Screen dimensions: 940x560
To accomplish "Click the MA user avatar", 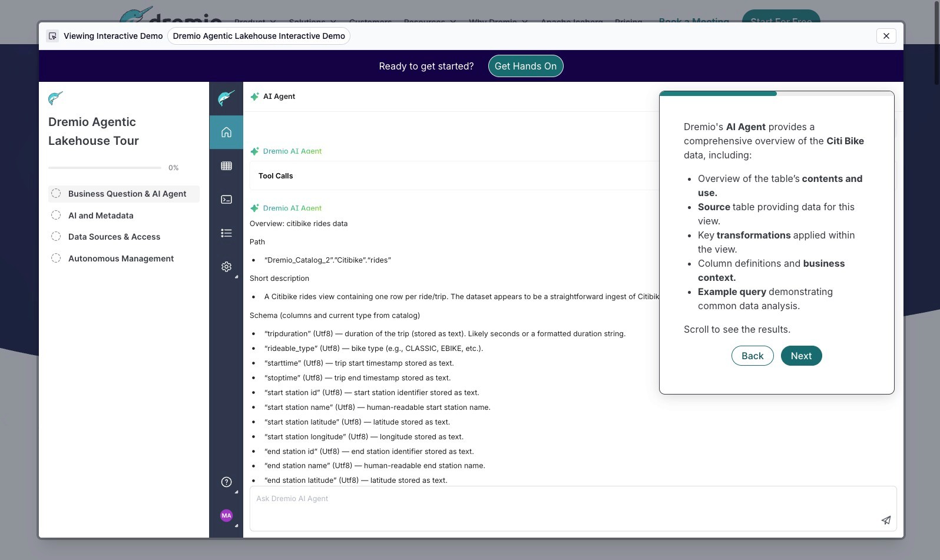I will coord(226,516).
